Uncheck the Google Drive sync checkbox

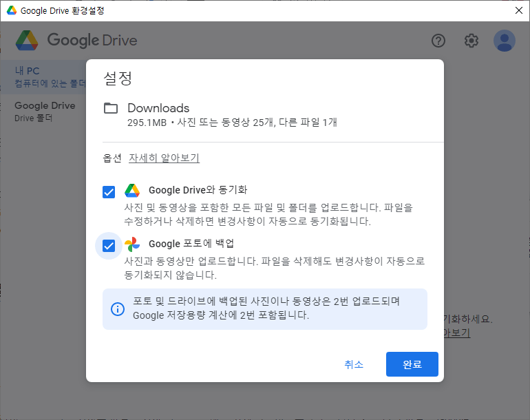[x=109, y=192]
